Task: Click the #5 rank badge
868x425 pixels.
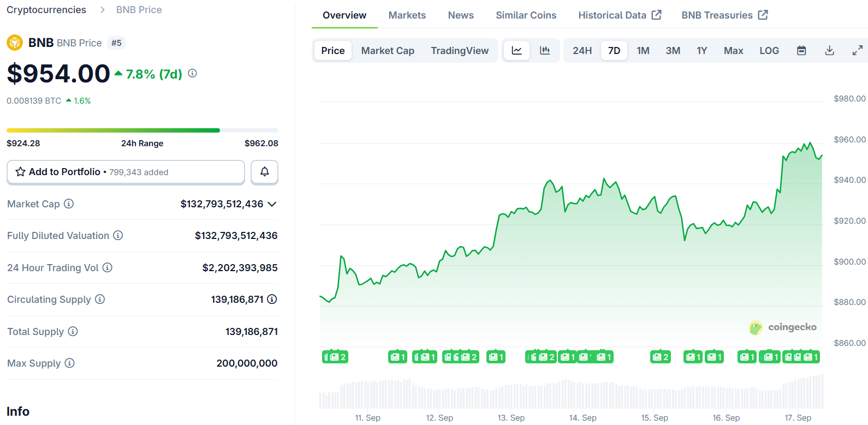Action: (116, 43)
